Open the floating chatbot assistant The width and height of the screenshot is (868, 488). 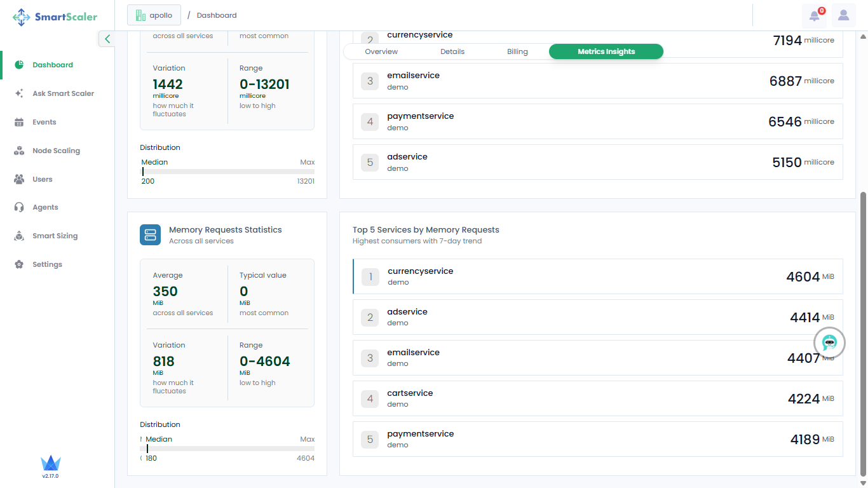829,343
